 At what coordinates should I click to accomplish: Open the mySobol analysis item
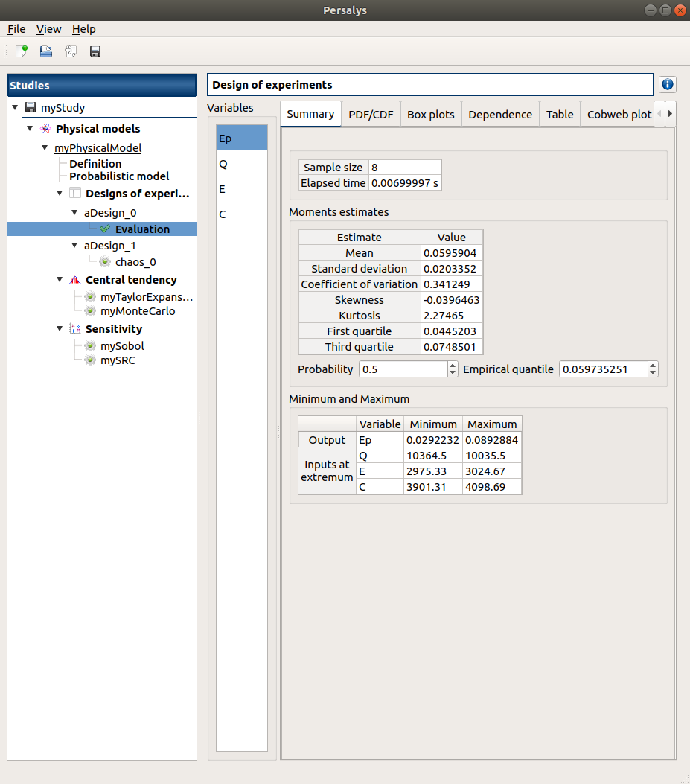(x=122, y=346)
